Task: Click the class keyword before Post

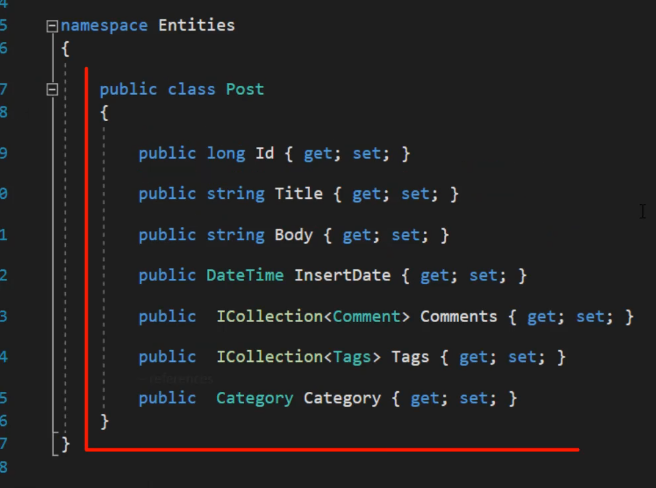Action: tap(192, 89)
